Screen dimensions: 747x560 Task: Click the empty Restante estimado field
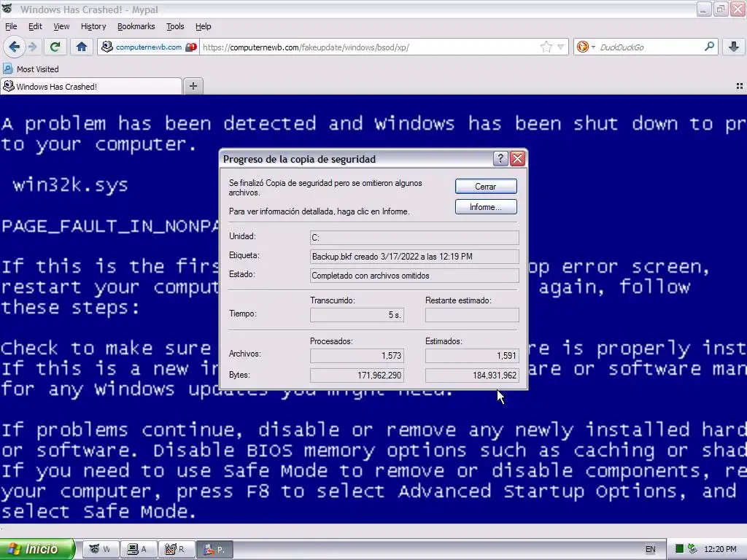[x=472, y=314]
